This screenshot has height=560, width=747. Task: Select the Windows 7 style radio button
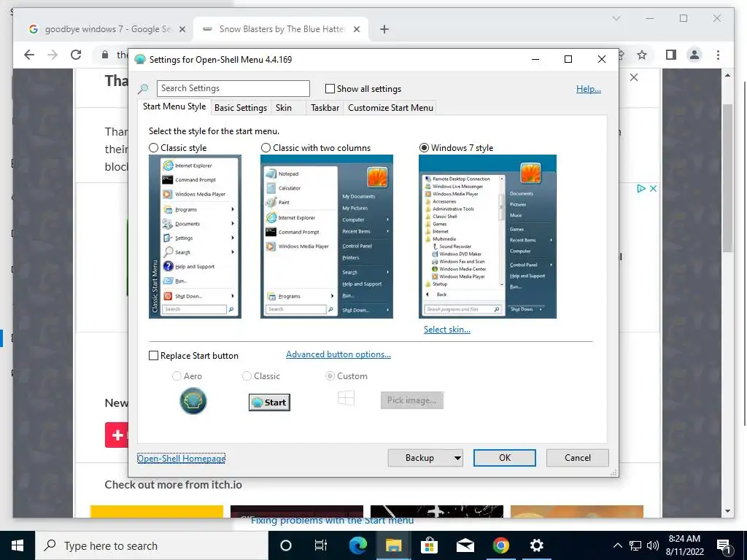424,147
